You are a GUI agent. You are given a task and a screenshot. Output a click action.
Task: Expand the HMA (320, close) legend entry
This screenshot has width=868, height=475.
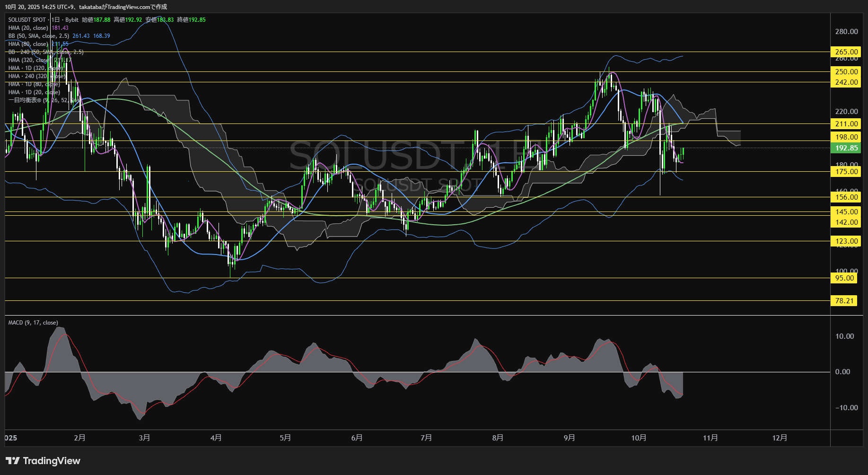[29, 60]
